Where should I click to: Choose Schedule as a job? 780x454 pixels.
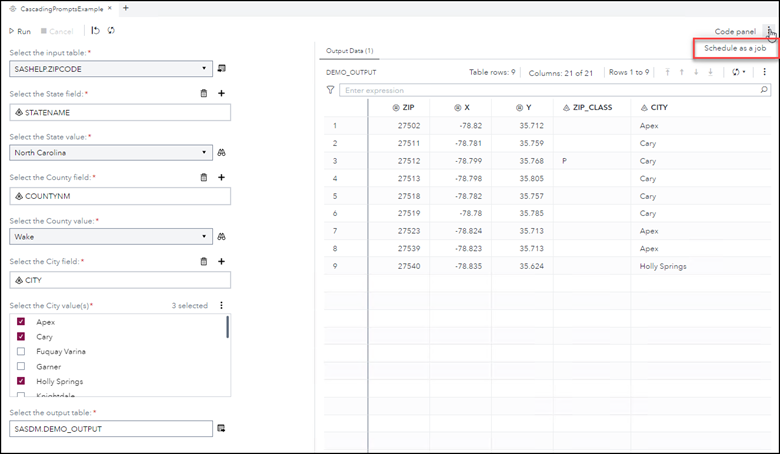pyautogui.click(x=735, y=48)
